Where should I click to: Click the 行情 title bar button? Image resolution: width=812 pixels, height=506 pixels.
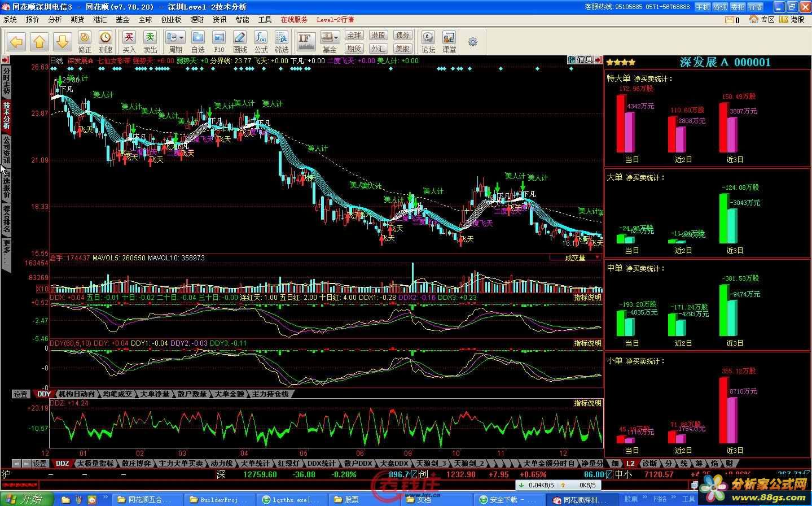pyautogui.click(x=755, y=7)
